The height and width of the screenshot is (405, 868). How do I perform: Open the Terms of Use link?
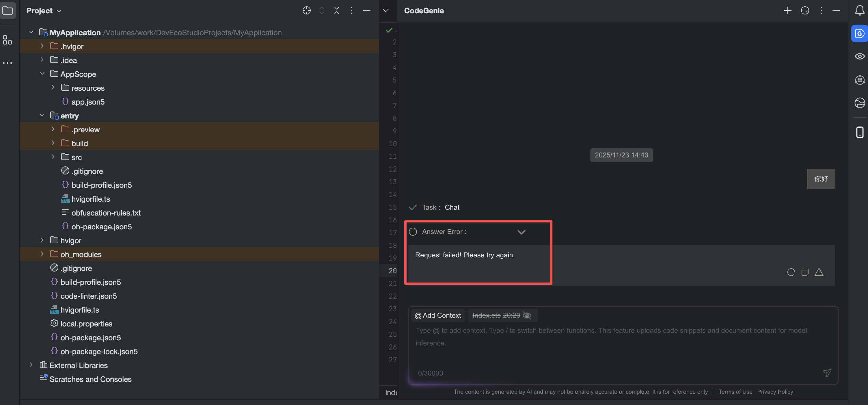click(735, 391)
